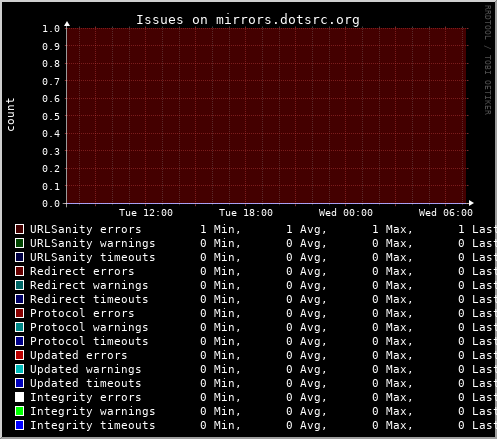Viewport: 497px width, 439px height.
Task: Click the 'count' y-axis label
Action: [x=10, y=115]
